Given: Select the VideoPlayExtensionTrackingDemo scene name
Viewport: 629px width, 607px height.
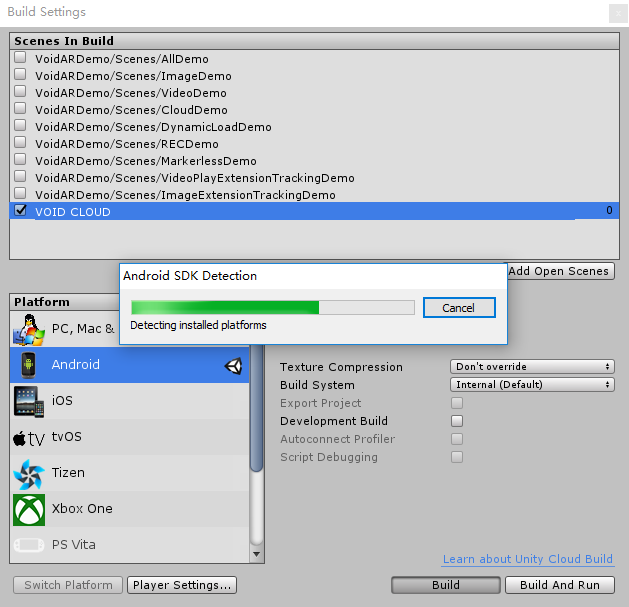Looking at the screenshot, I should 195,178.
